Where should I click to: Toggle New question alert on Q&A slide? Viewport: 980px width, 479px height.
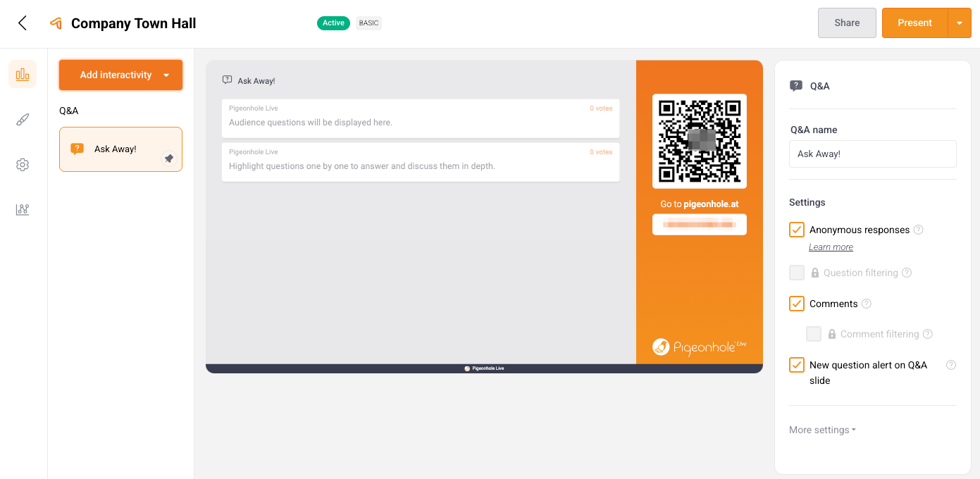[x=797, y=365]
